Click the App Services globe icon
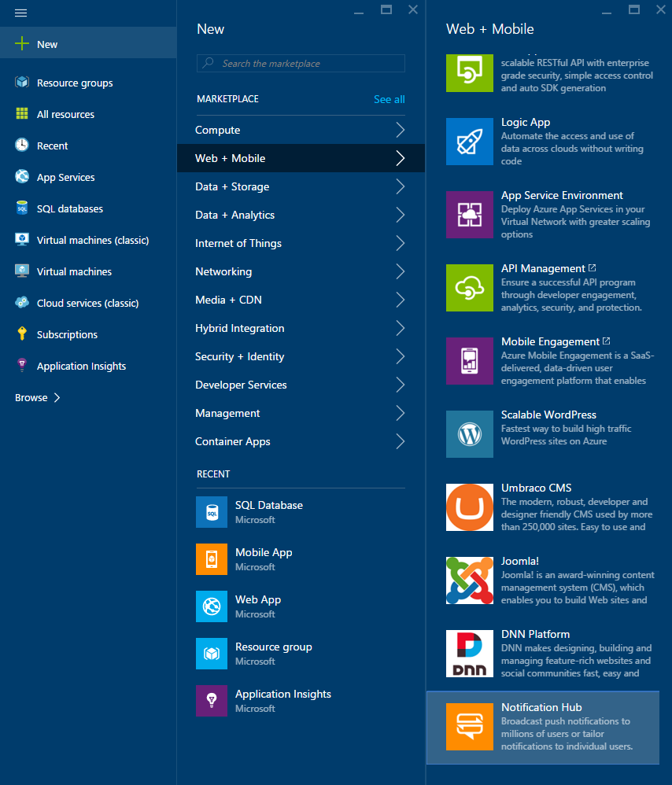Image resolution: width=672 pixels, height=785 pixels. point(22,177)
